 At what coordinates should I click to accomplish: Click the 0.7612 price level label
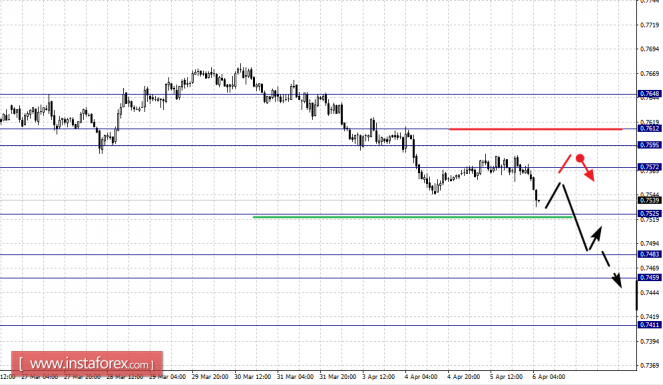(649, 128)
